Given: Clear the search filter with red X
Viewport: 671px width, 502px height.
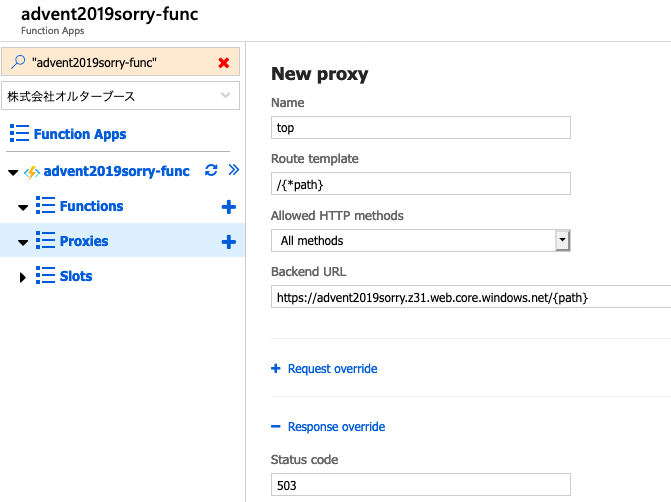Looking at the screenshot, I should click(x=224, y=63).
